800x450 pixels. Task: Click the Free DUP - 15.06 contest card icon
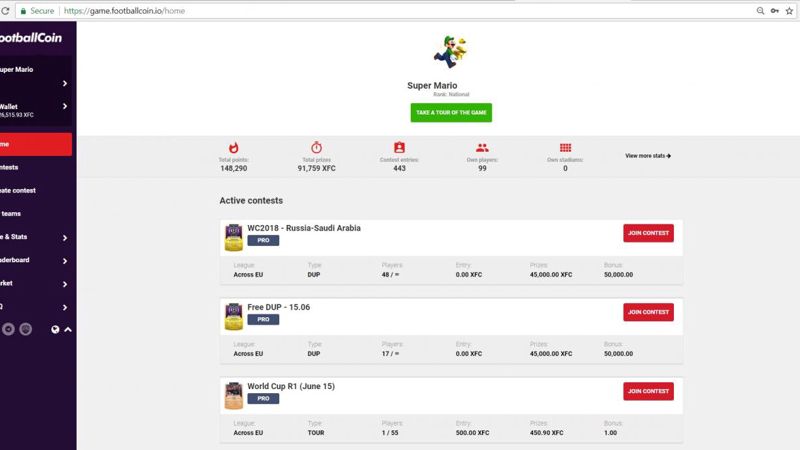234,316
